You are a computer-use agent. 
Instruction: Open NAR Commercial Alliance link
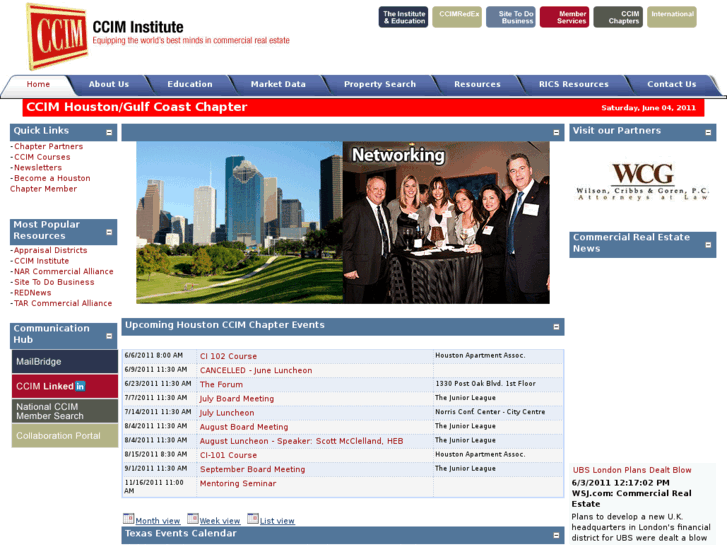(64, 272)
